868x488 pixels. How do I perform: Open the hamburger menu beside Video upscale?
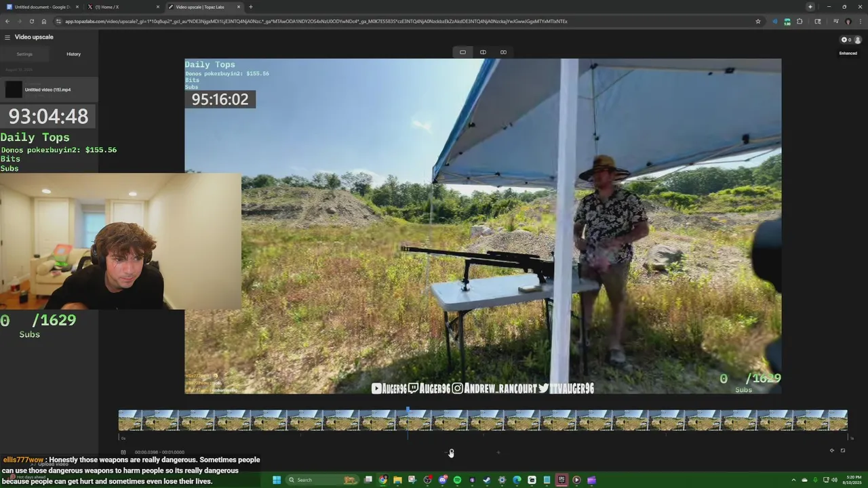7,37
